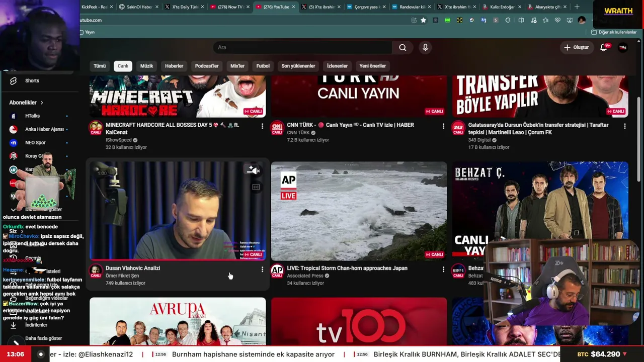The image size is (644, 362).
Task: Open the Dusan Vlahovic Analizi video title
Action: [x=133, y=268]
